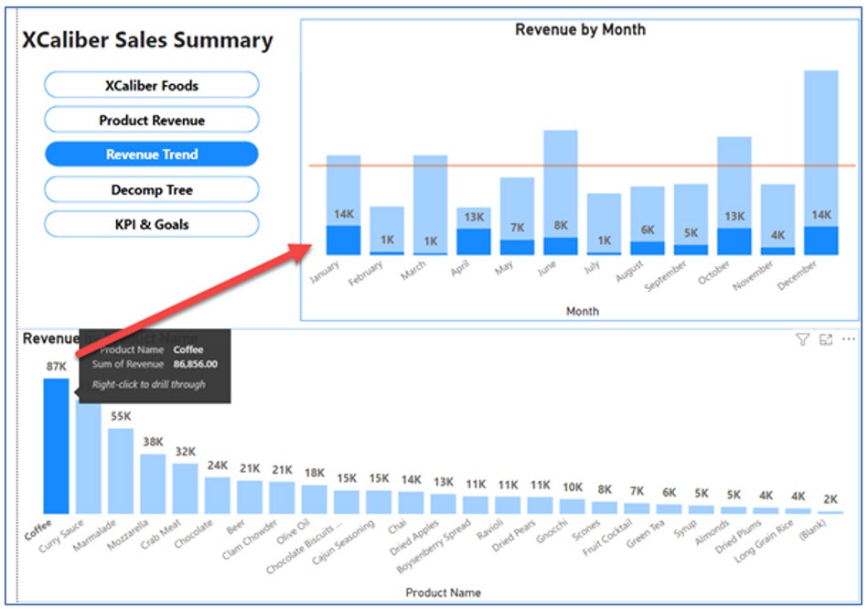The image size is (868, 609).
Task: Open the Product Revenue page
Action: click(x=152, y=120)
